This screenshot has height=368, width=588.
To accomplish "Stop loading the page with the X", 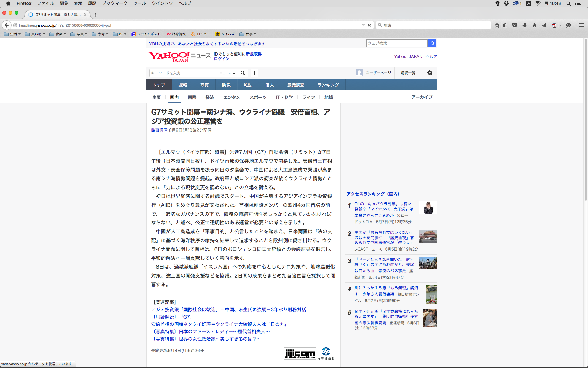I will [x=369, y=25].
